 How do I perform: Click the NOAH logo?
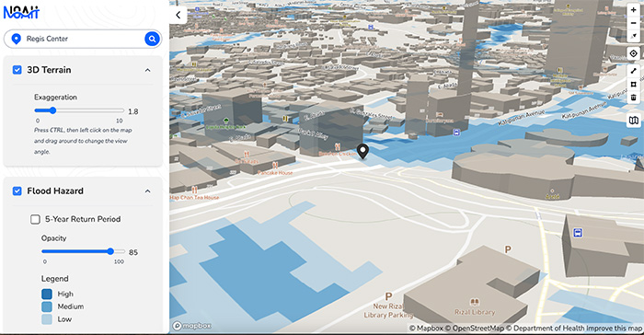click(21, 13)
